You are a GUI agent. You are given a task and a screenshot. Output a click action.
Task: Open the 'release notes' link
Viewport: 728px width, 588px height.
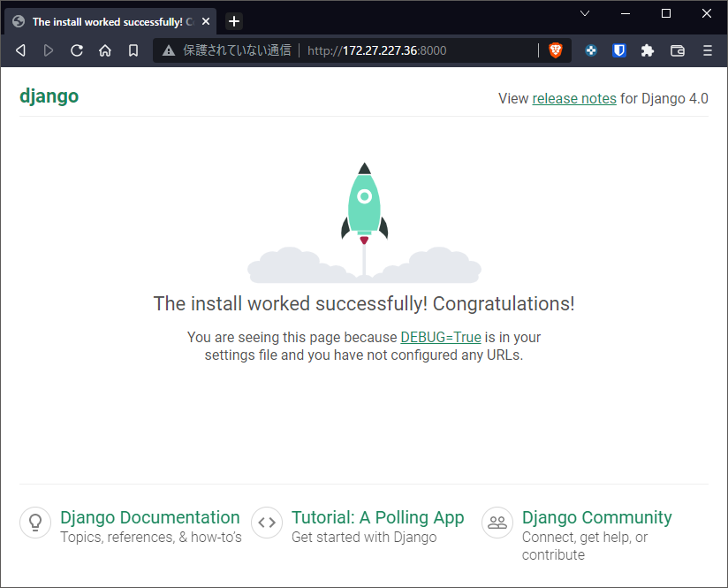tap(574, 98)
